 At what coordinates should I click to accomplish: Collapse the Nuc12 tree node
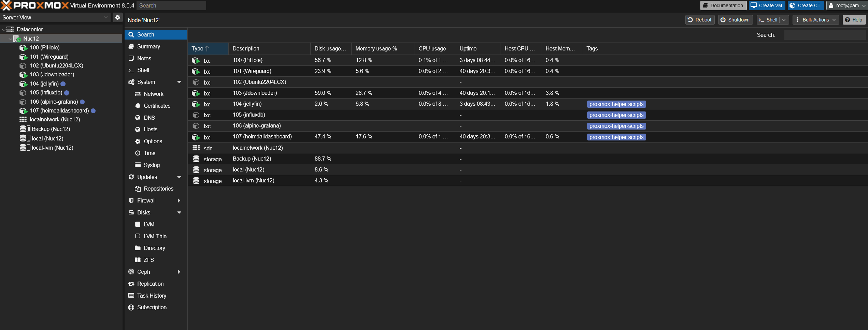point(10,39)
